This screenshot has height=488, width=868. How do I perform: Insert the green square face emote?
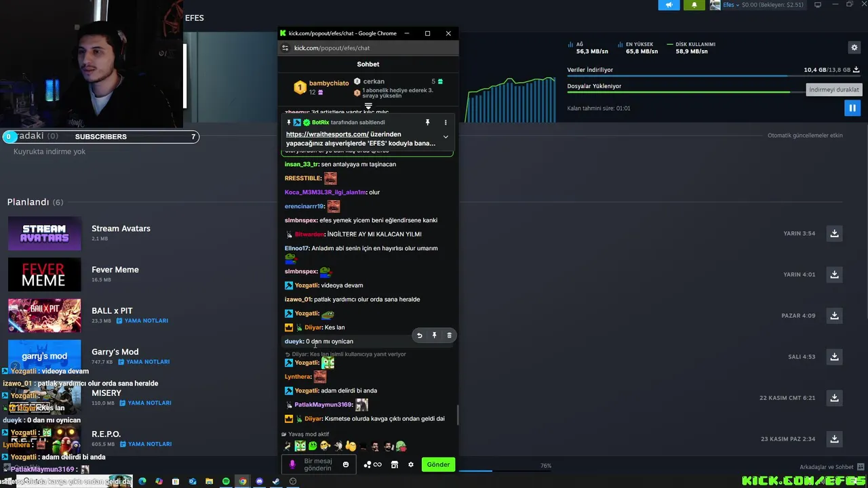point(300,446)
